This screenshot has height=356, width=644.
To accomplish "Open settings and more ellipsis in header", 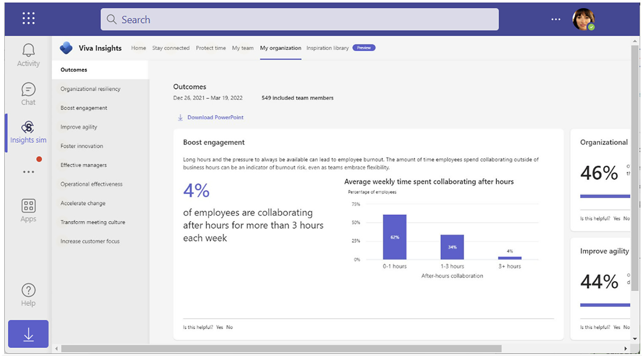I will tap(556, 19).
